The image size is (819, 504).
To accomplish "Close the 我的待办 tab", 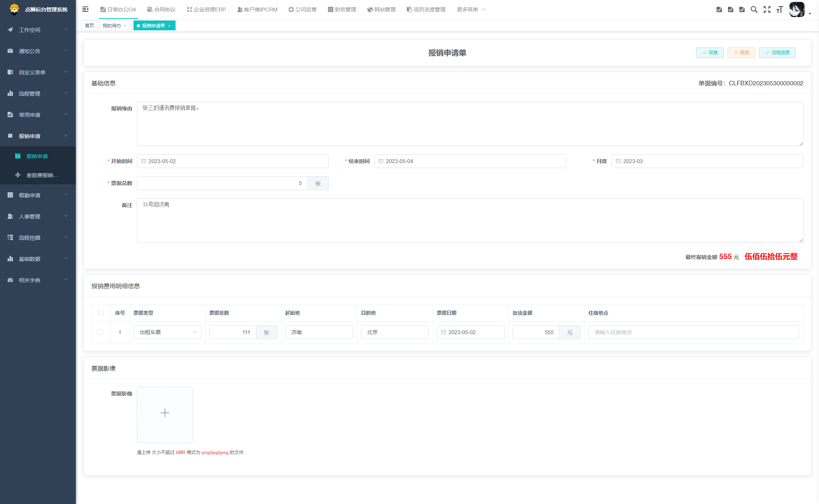I will [125, 26].
